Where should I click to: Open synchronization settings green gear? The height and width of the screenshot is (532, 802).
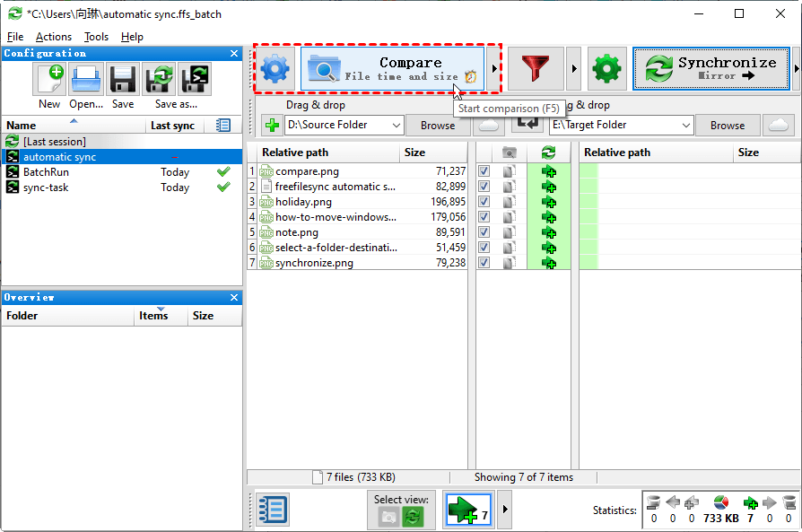pos(606,68)
